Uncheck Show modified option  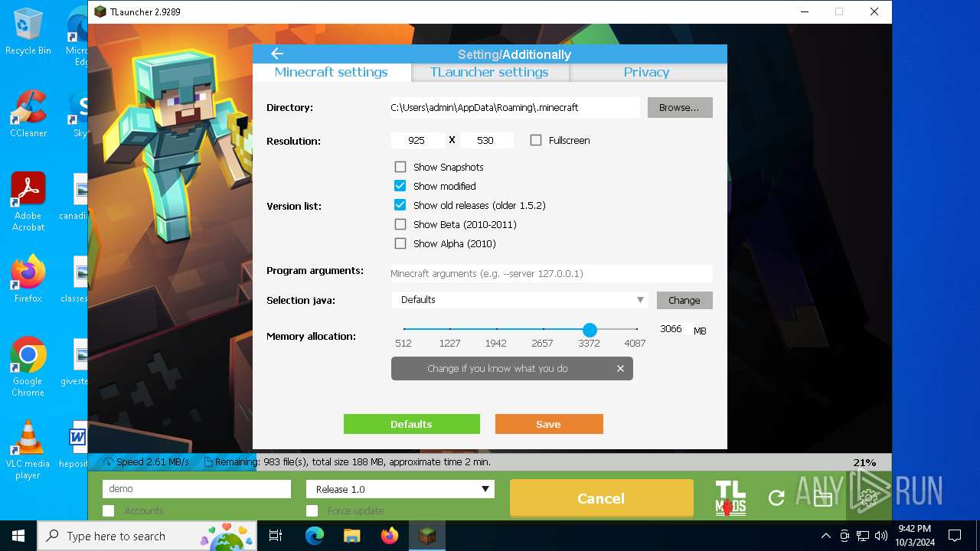pyautogui.click(x=400, y=186)
